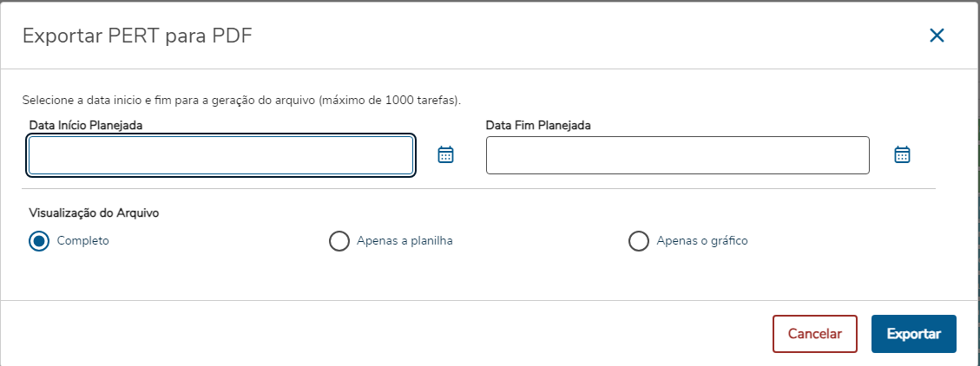Click the instruction text about 1000 tarefas
The height and width of the screenshot is (366, 980).
pos(241,100)
